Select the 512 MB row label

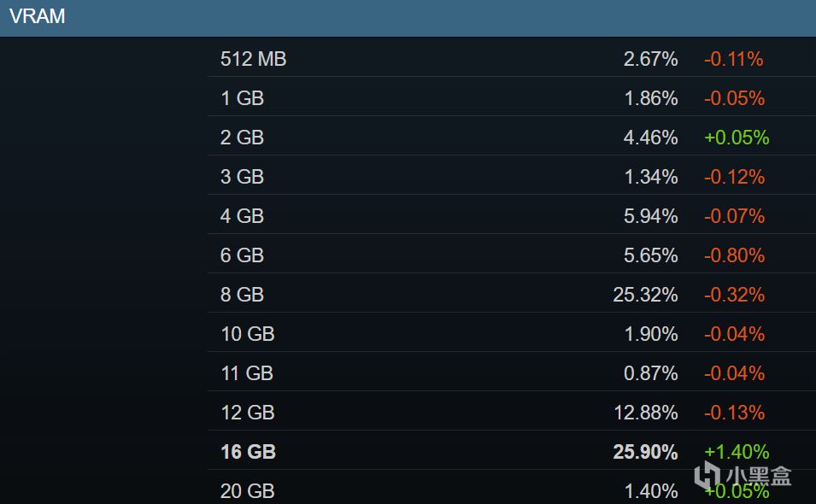[x=254, y=59]
